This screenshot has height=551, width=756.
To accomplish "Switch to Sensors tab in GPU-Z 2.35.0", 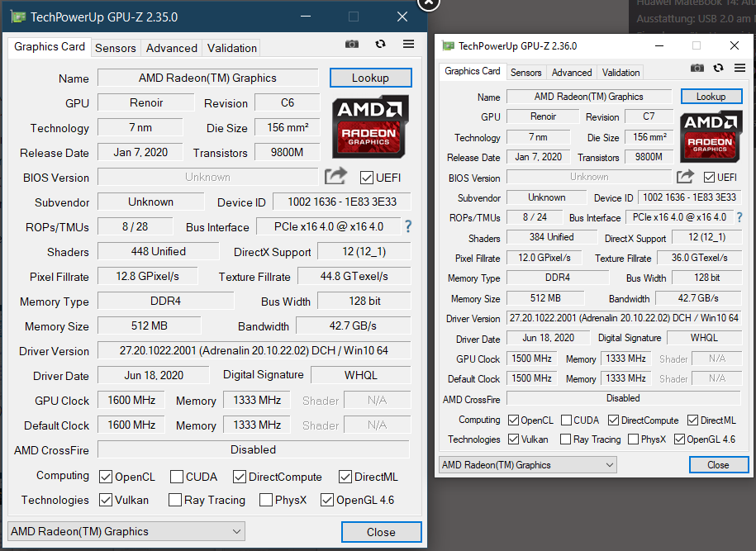I will (115, 48).
